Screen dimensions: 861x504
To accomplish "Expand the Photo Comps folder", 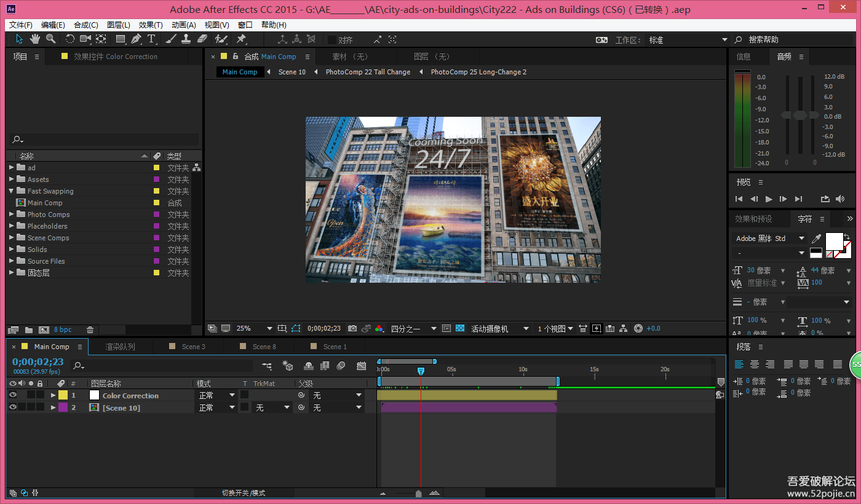I will coord(12,215).
